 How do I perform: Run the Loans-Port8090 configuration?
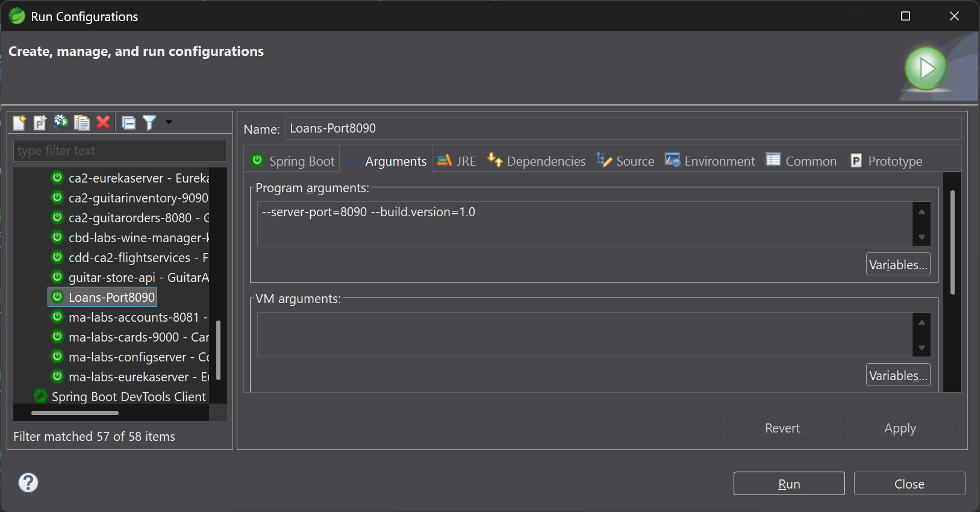pos(789,484)
